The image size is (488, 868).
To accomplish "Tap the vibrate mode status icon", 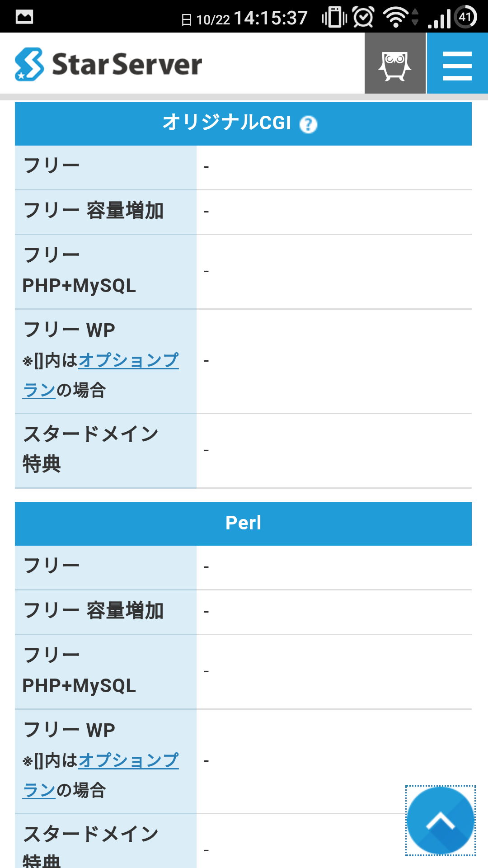I will point(334,17).
